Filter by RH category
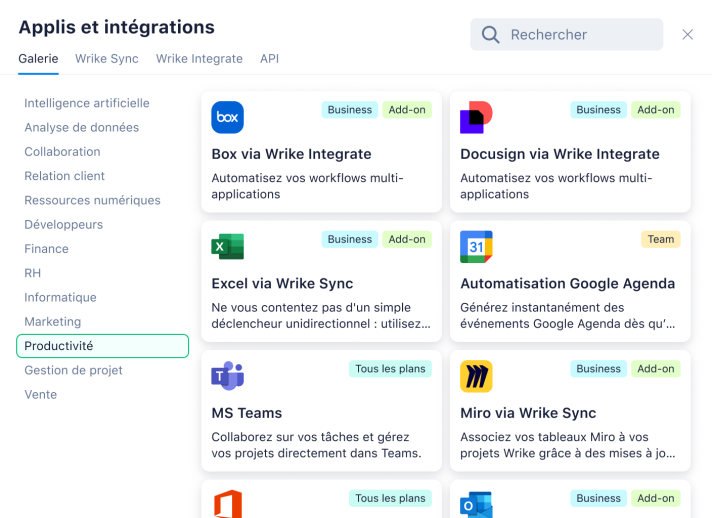The image size is (712, 518). click(x=33, y=273)
